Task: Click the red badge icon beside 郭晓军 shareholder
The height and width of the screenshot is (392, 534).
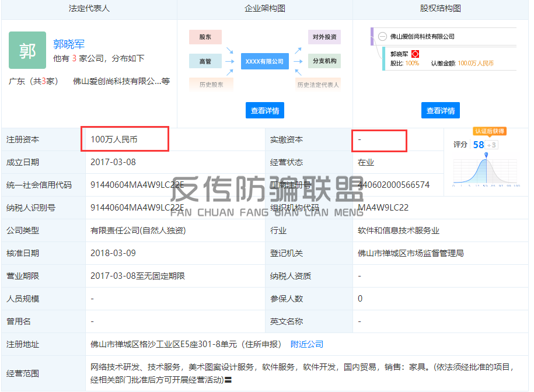Action: (x=416, y=54)
